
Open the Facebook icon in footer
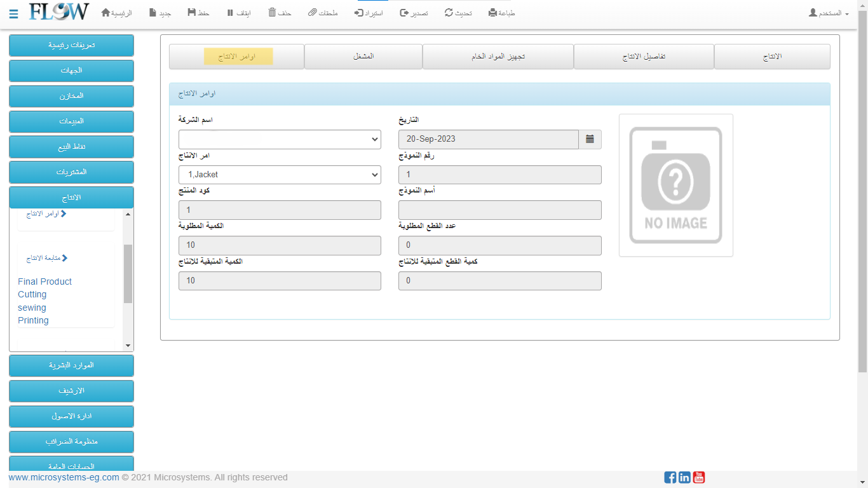coord(670,477)
